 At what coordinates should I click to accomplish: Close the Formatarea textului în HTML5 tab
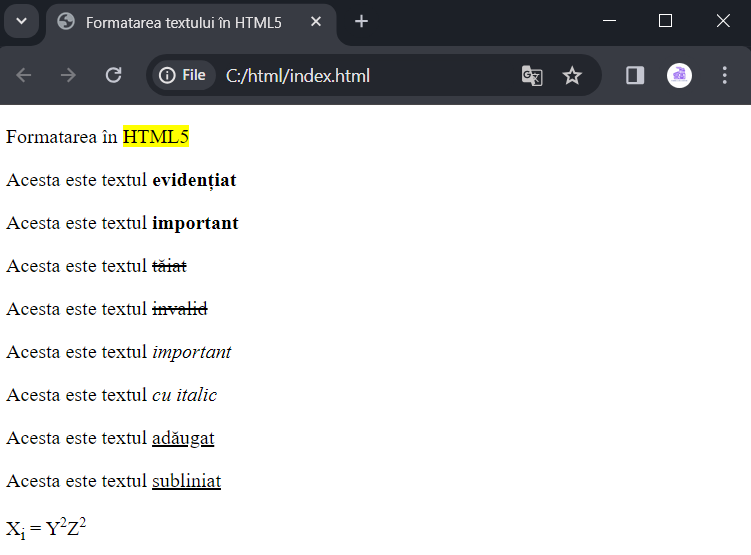click(x=316, y=22)
